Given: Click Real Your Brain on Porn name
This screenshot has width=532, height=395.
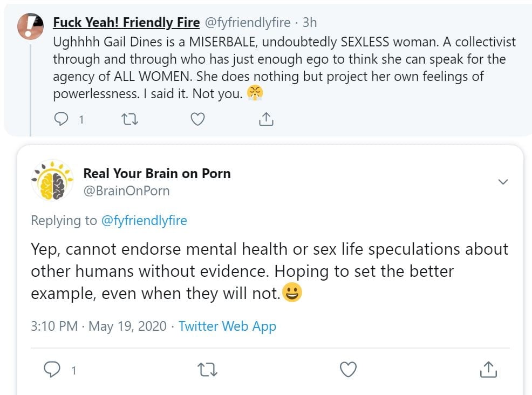Looking at the screenshot, I should coord(156,173).
